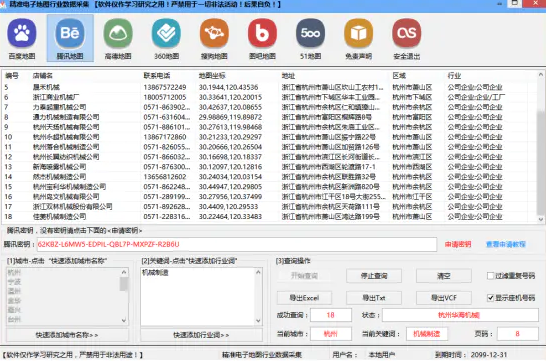Click city list scroll up arrow

pos(124,272)
